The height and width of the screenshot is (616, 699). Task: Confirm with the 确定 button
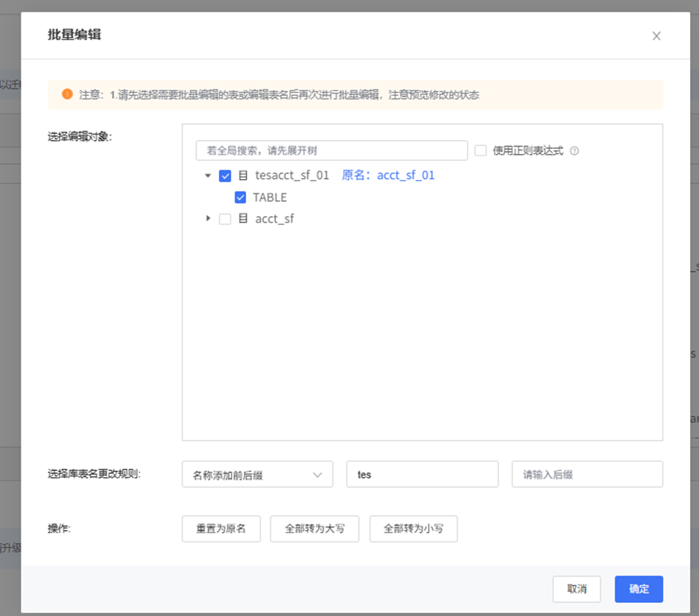(639, 589)
